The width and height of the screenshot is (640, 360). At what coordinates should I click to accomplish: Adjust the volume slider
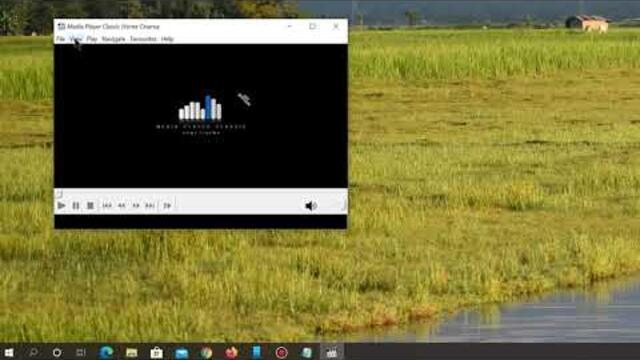[333, 206]
